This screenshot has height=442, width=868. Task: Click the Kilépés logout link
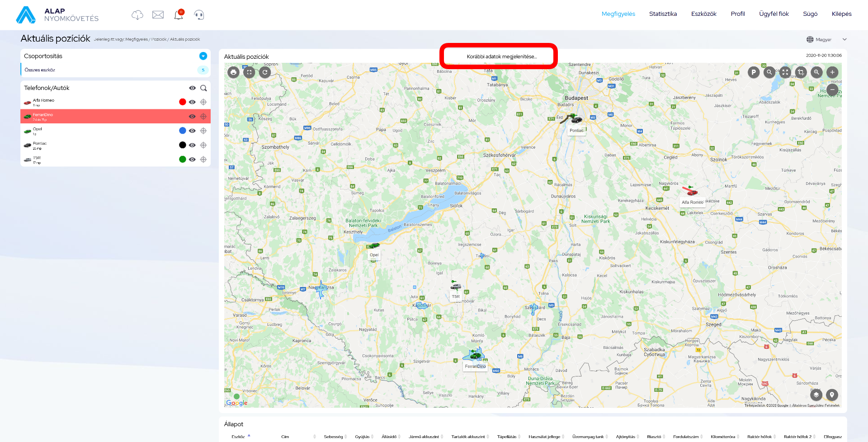tap(841, 14)
